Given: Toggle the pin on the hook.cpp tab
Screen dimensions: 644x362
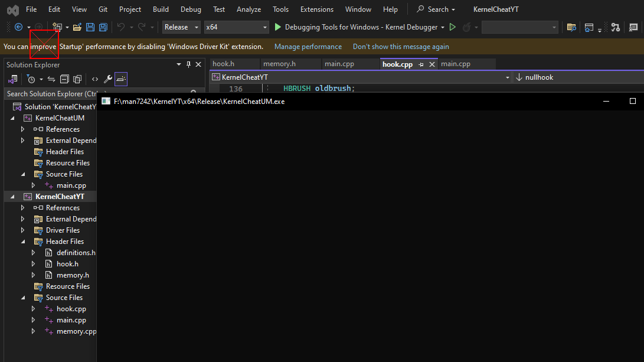Looking at the screenshot, I should (x=421, y=64).
